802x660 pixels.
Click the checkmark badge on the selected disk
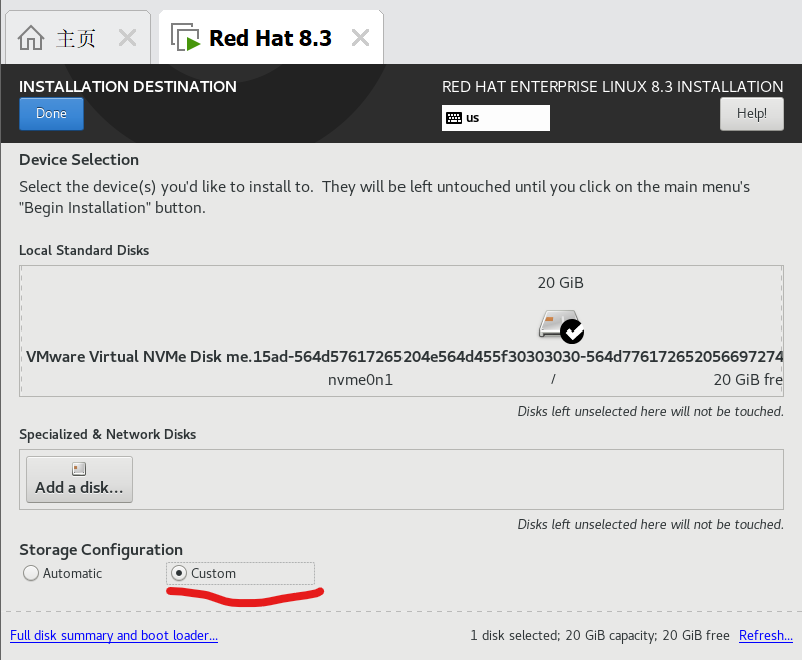coord(571,333)
